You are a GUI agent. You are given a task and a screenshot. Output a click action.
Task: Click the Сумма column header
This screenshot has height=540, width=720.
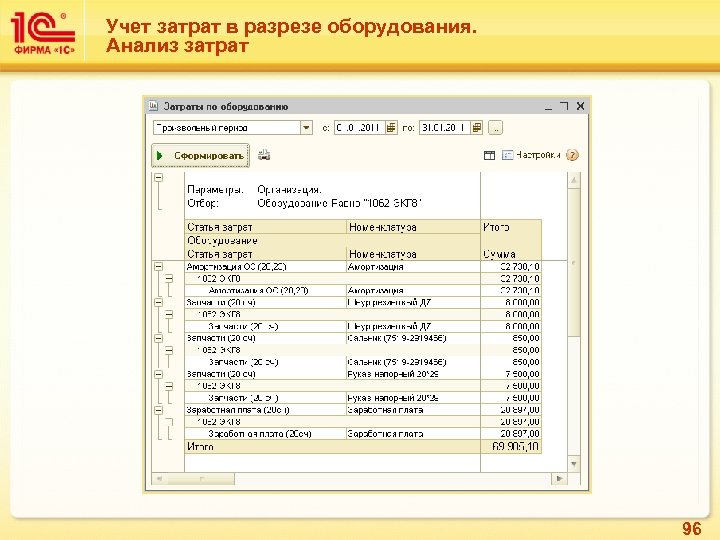click(511, 253)
